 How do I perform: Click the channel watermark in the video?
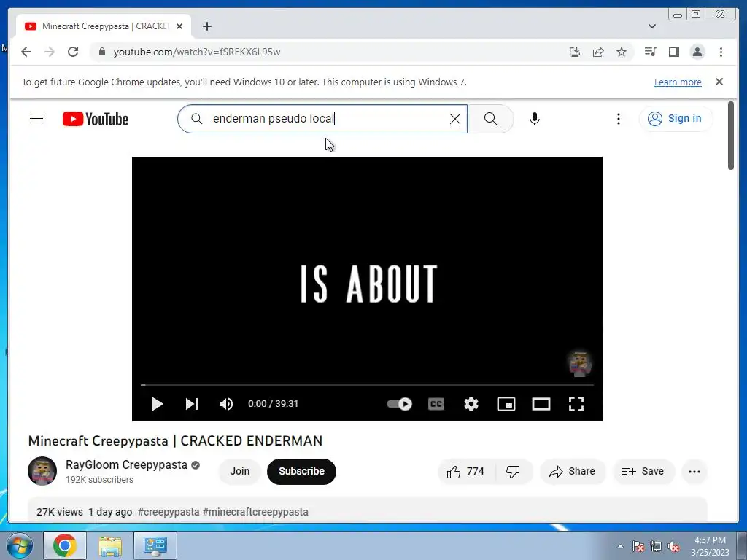click(x=580, y=364)
